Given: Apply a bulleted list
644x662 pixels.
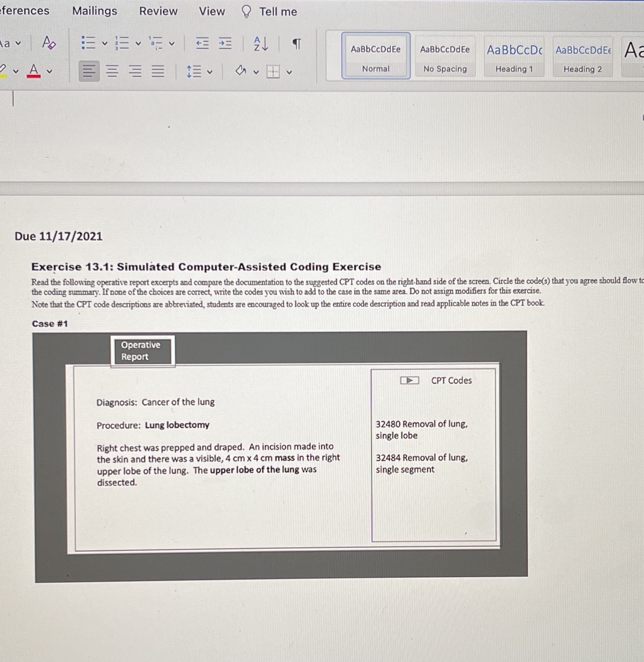Looking at the screenshot, I should coord(89,43).
